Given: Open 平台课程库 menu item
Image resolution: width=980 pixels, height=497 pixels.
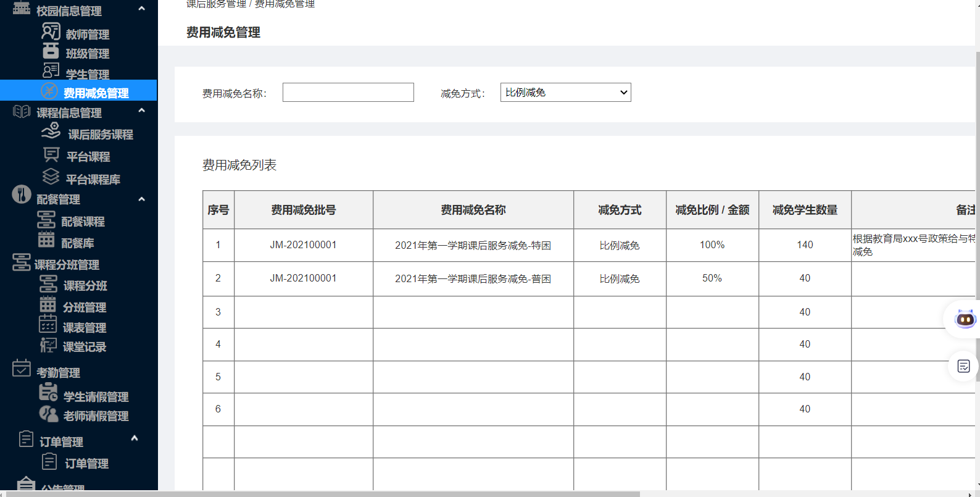Looking at the screenshot, I should [93, 180].
